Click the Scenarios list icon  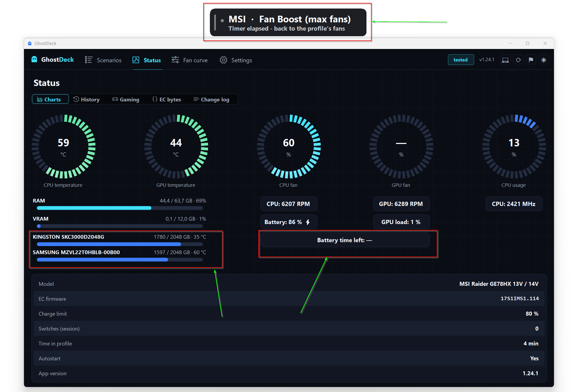click(x=89, y=60)
